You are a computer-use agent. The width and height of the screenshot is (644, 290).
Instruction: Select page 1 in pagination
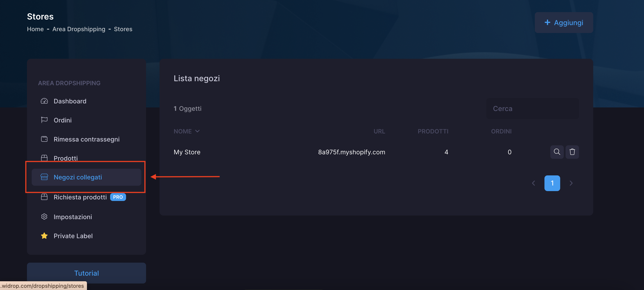552,183
